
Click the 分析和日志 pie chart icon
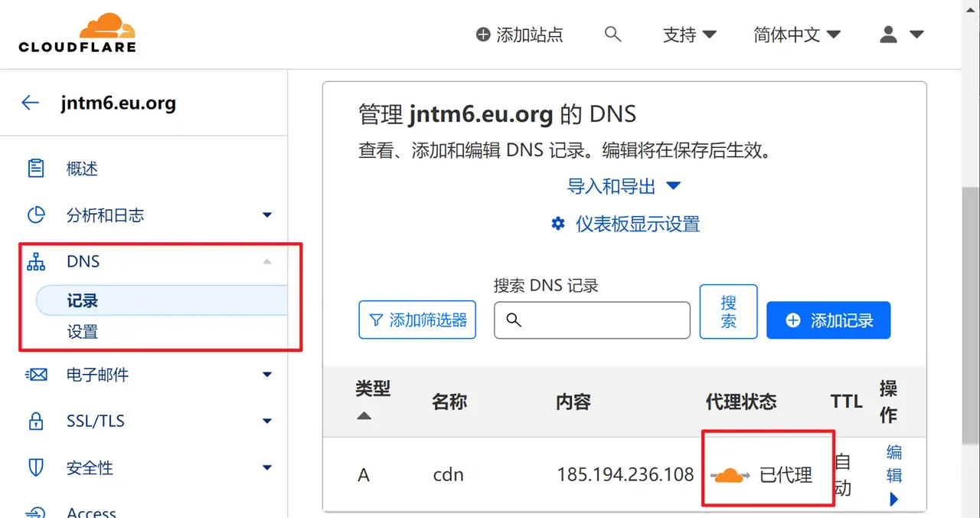coord(36,215)
